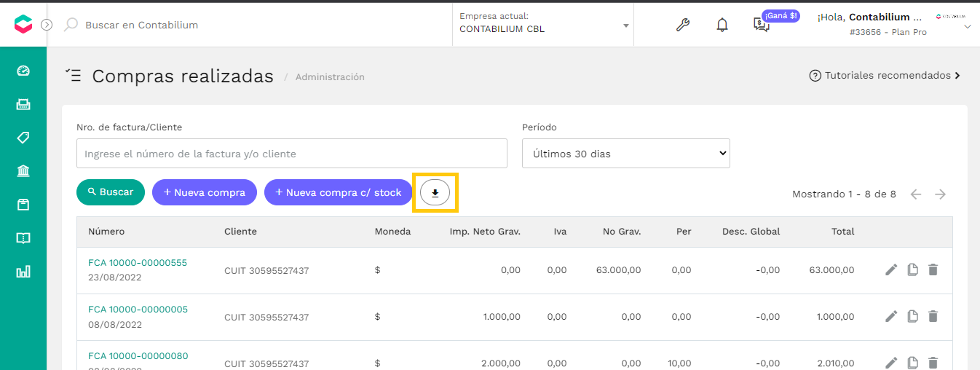Click the 63.000,00 total in first row
The image size is (980, 370).
[x=831, y=270]
